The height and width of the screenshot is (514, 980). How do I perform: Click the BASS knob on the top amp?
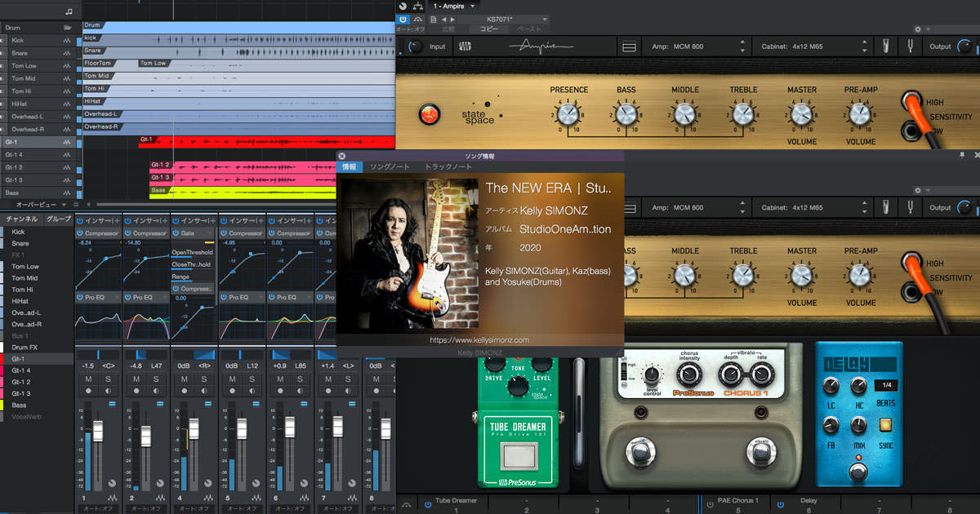point(626,113)
